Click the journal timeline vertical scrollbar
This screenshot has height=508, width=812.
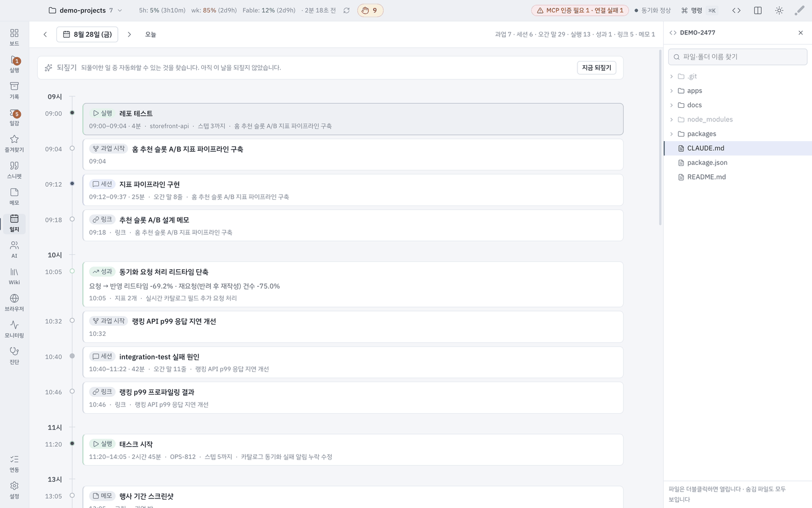pos(660,138)
